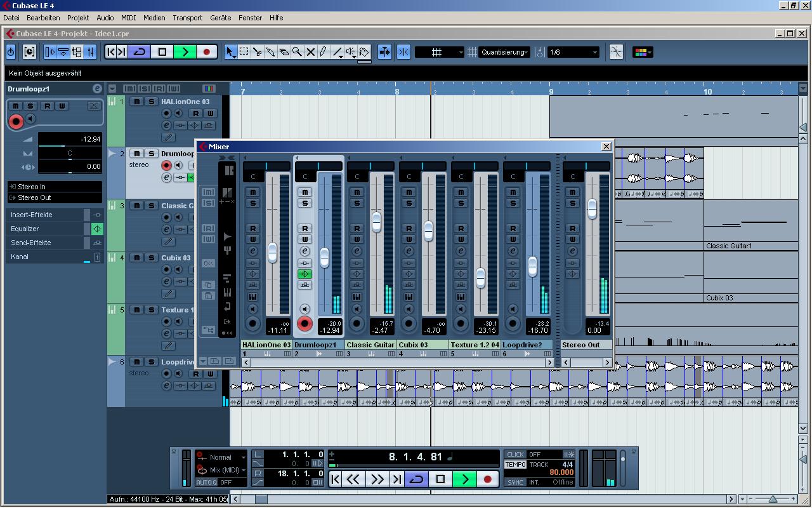Image resolution: width=812 pixels, height=508 pixels.
Task: Open the Bearbeiten menu
Action: coord(43,18)
